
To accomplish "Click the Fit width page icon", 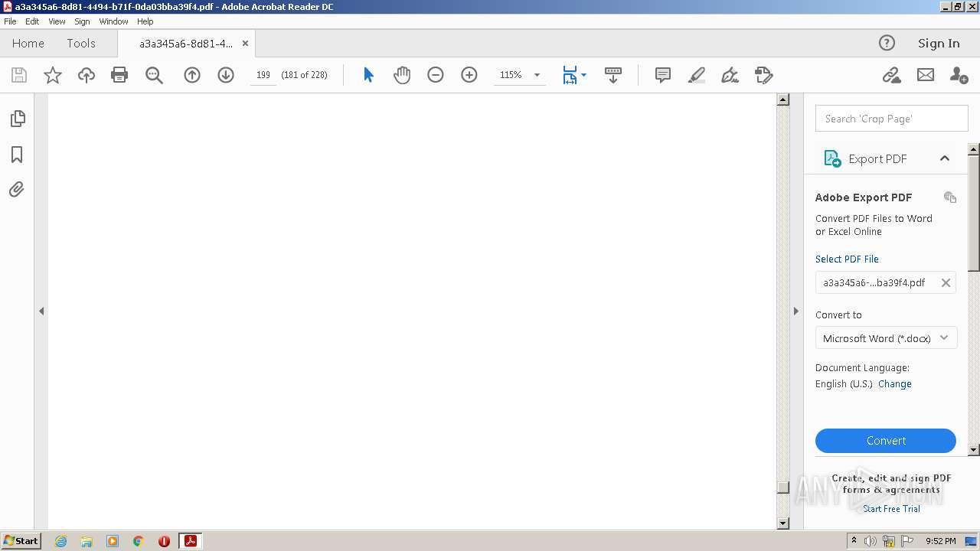I will point(570,75).
